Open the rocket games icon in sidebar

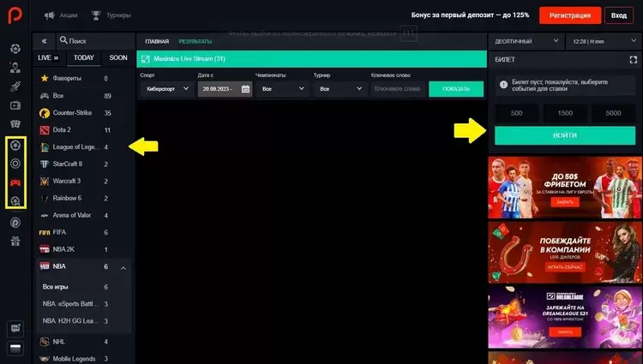(15, 87)
